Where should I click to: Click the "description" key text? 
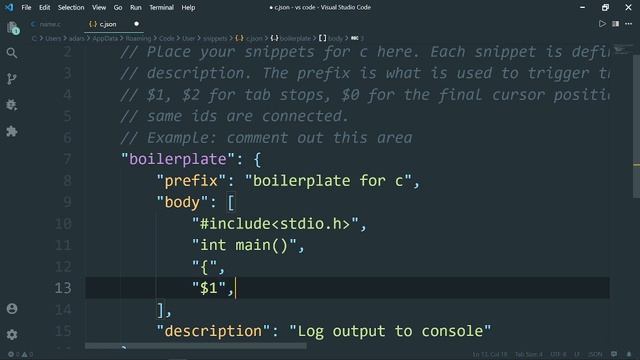(x=213, y=331)
